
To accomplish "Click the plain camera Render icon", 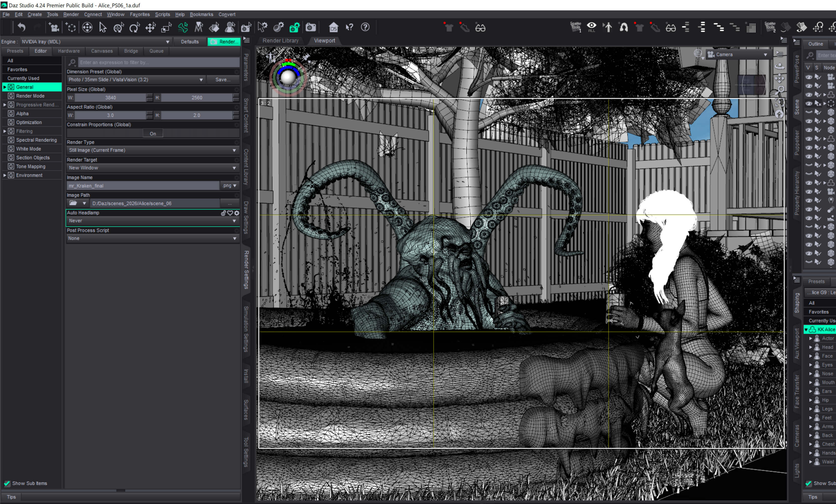I will [311, 27].
